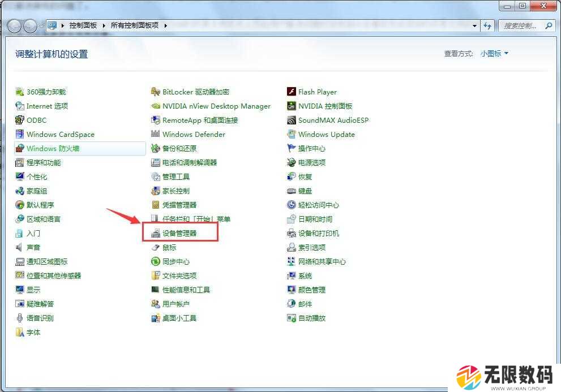The height and width of the screenshot is (392, 561).
Task: Click the 同步中心 green icon
Action: click(155, 261)
